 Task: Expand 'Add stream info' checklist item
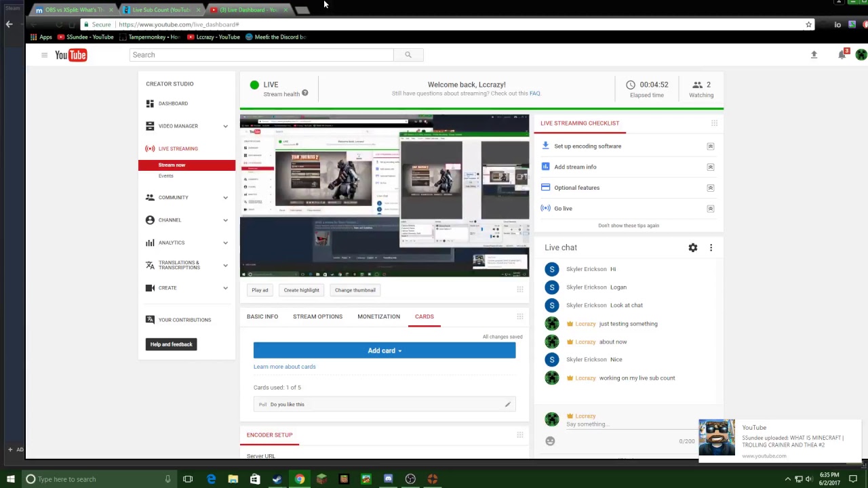[x=711, y=167]
